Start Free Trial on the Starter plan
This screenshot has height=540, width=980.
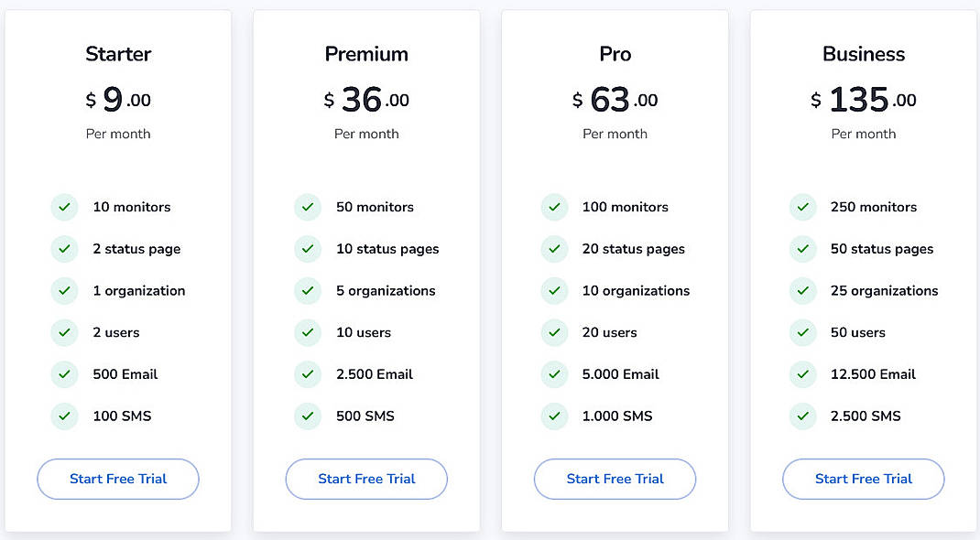point(117,479)
